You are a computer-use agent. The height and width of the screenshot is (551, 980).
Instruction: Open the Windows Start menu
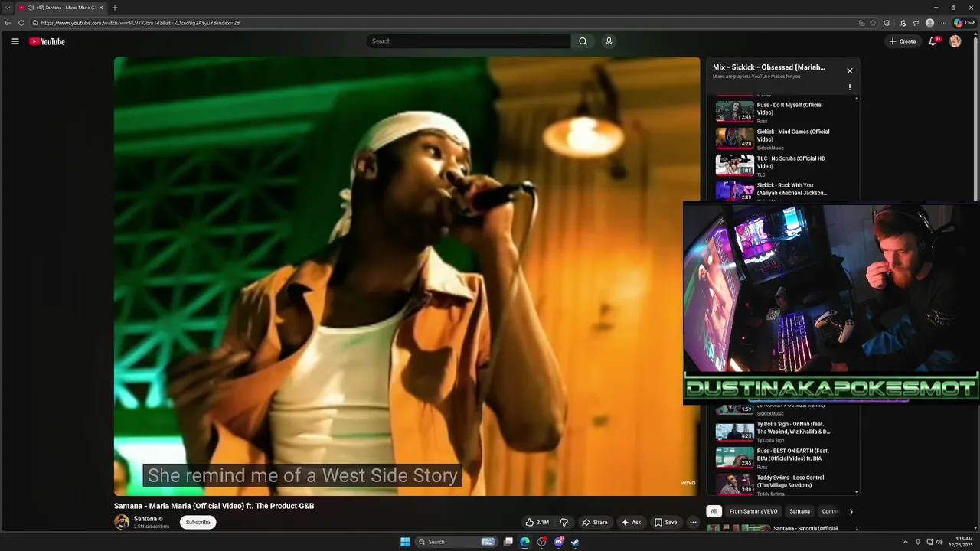coord(405,542)
